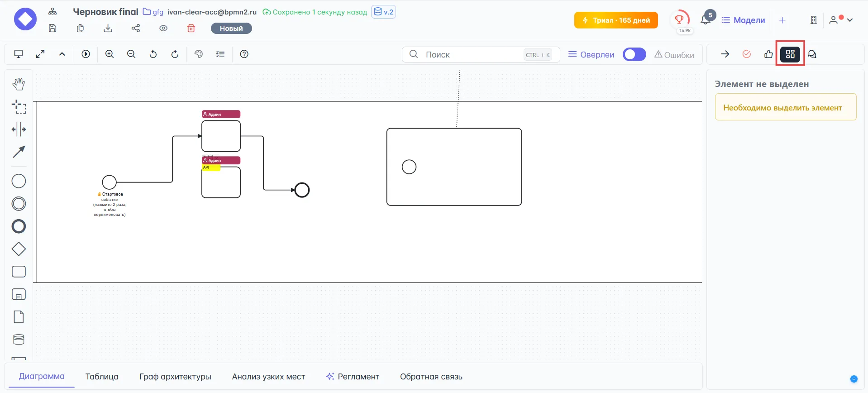Viewport: 868px width, 393px height.
Task: Open the v.2 version selector
Action: (x=383, y=12)
